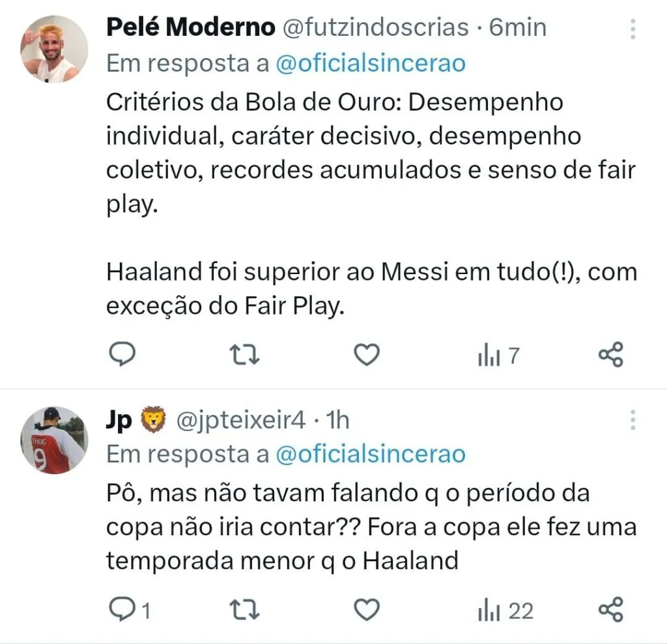Image resolution: width=667 pixels, height=644 pixels.
Task: Visit the @futzindoscrias handle
Action: coord(375,28)
